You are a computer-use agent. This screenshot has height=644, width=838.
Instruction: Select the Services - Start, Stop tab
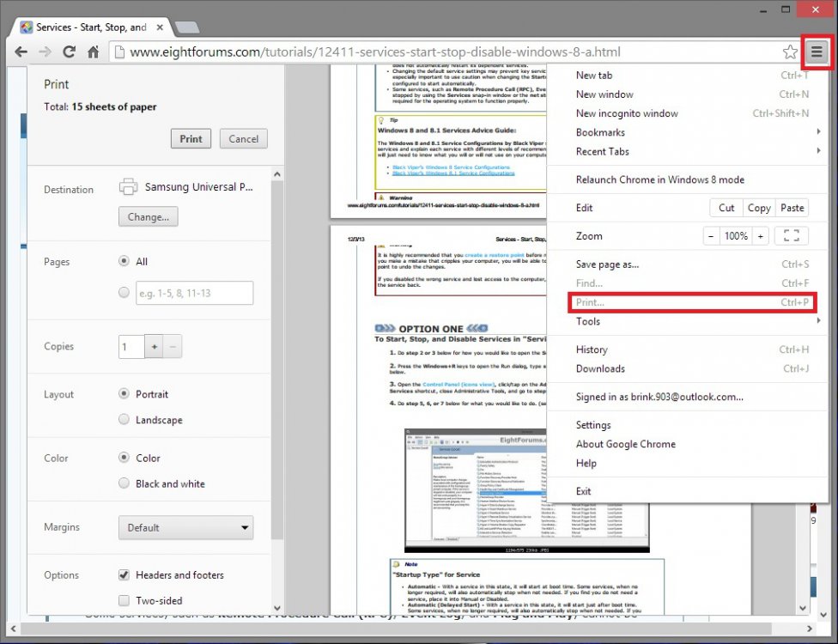(91, 27)
